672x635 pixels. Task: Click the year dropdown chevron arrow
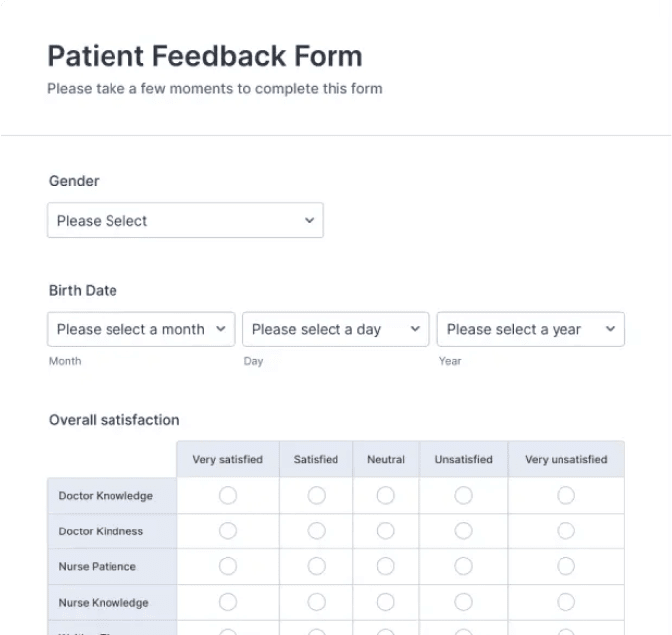click(x=610, y=329)
